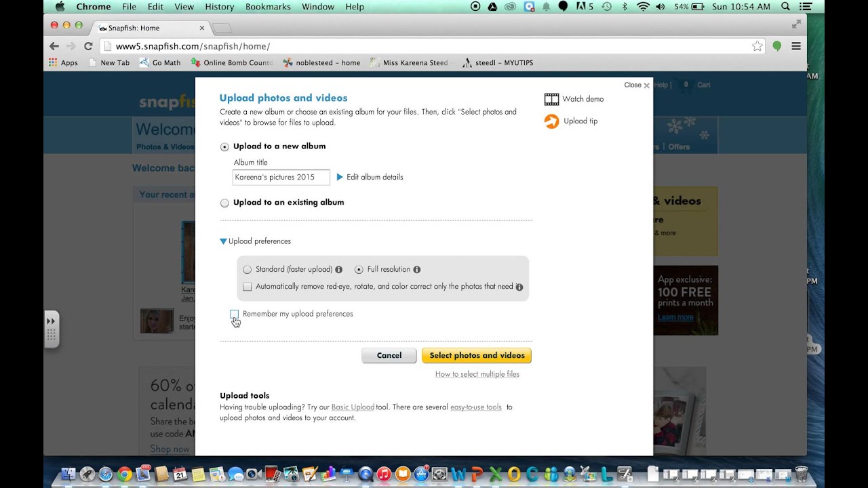The height and width of the screenshot is (488, 868).
Task: Open Time Machine menu bar icon
Action: point(606,7)
